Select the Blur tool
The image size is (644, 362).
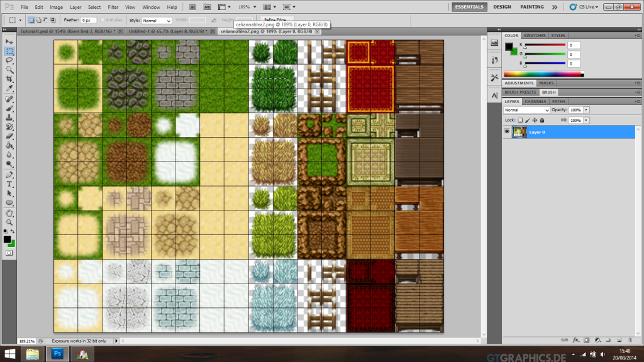9,155
